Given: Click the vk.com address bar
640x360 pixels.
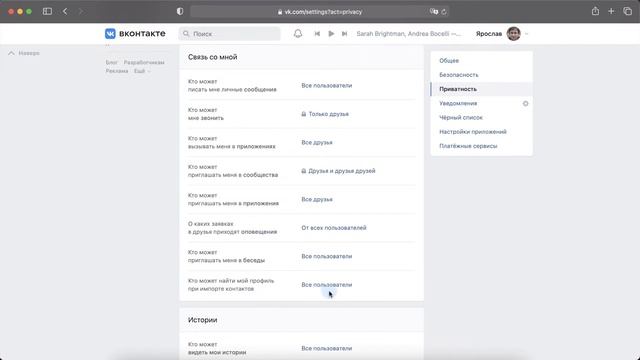Looking at the screenshot, I should [x=320, y=12].
